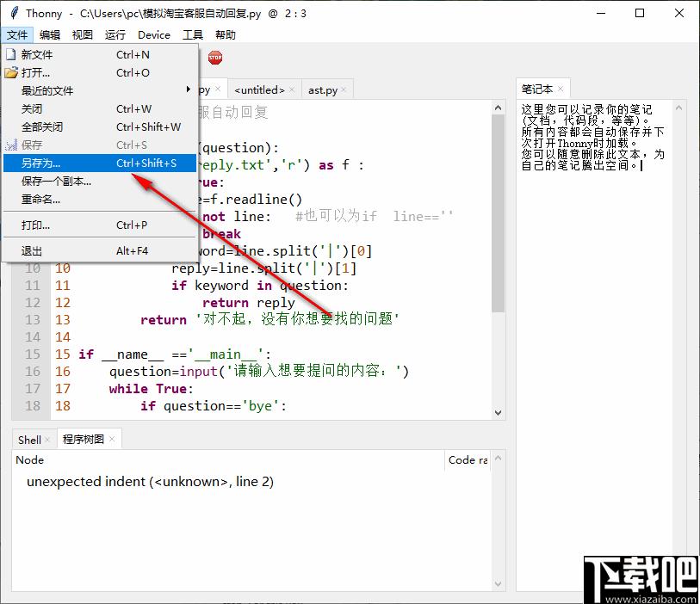Click the __name__ check on line 15
This screenshot has width=700, height=604.
pos(174,354)
